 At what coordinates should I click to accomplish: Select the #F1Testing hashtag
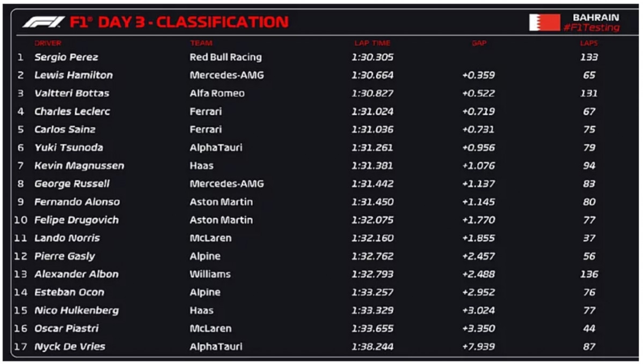(591, 27)
